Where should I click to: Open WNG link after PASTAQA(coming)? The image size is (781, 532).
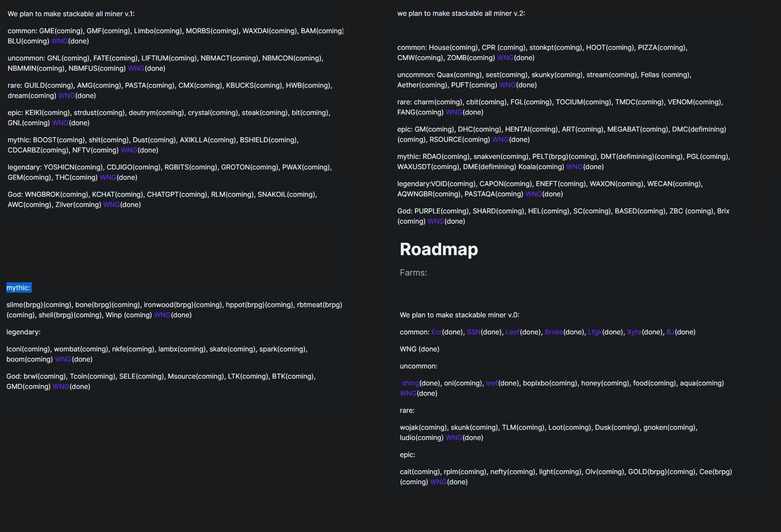pyautogui.click(x=534, y=194)
